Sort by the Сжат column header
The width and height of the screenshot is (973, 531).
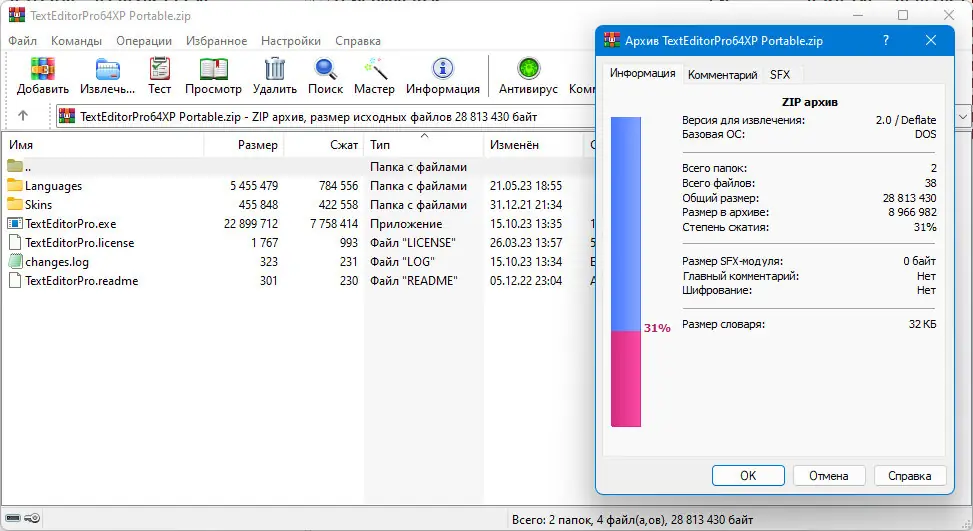(324, 145)
